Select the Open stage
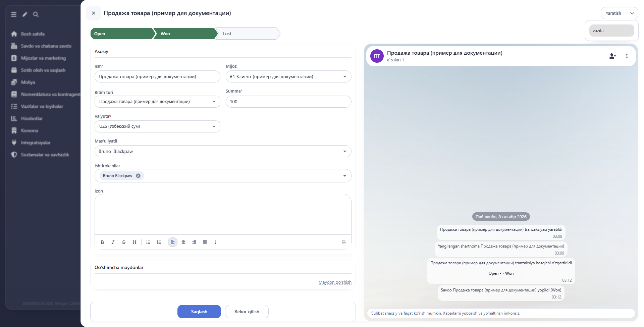Screen dimensions: 644x327 [122, 34]
